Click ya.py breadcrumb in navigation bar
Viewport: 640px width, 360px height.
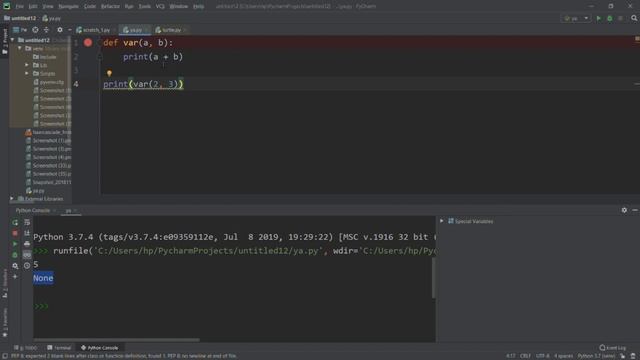(x=51, y=18)
